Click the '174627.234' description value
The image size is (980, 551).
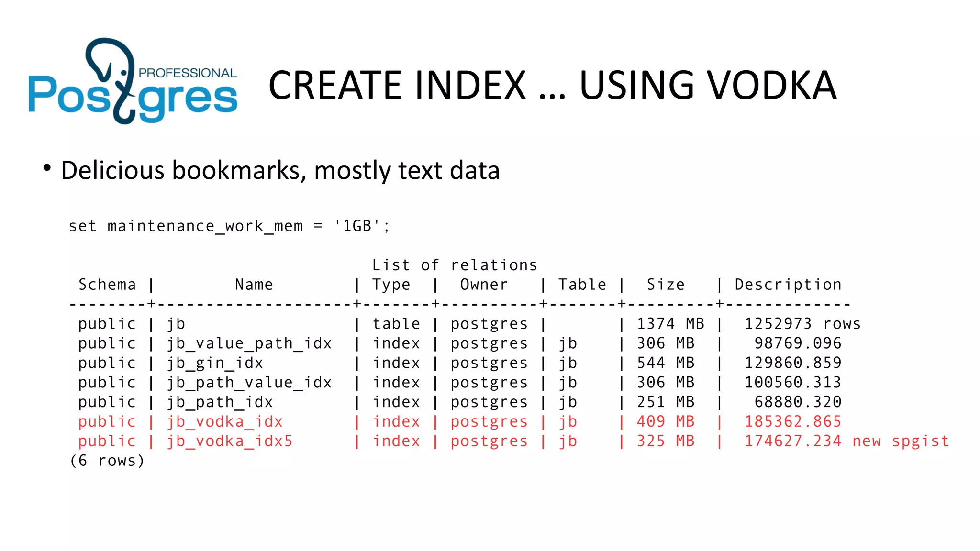(x=793, y=441)
